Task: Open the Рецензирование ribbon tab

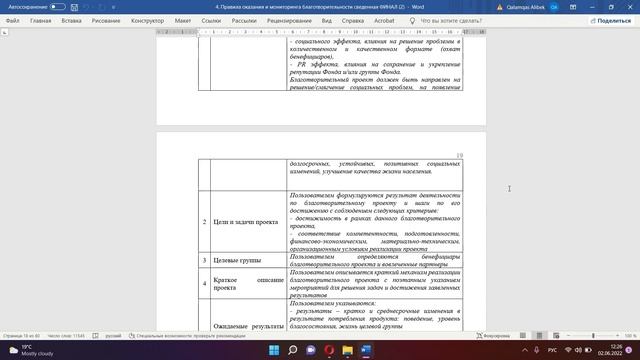Action: click(x=289, y=20)
